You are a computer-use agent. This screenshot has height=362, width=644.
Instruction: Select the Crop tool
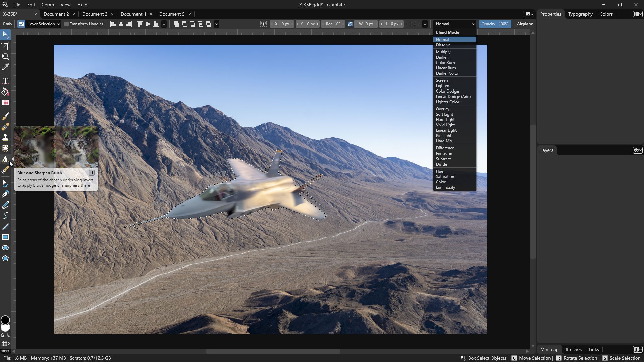(5, 46)
